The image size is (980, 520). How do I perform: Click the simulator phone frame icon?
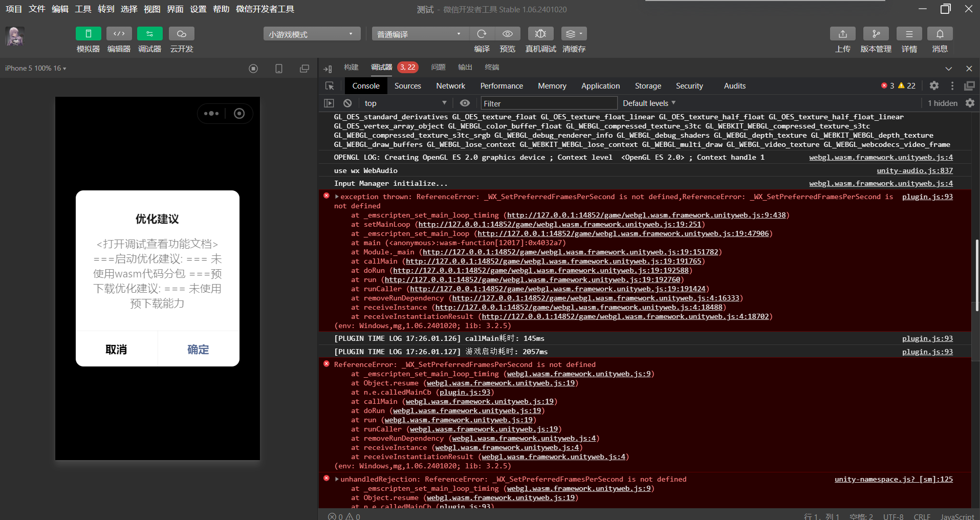(279, 69)
